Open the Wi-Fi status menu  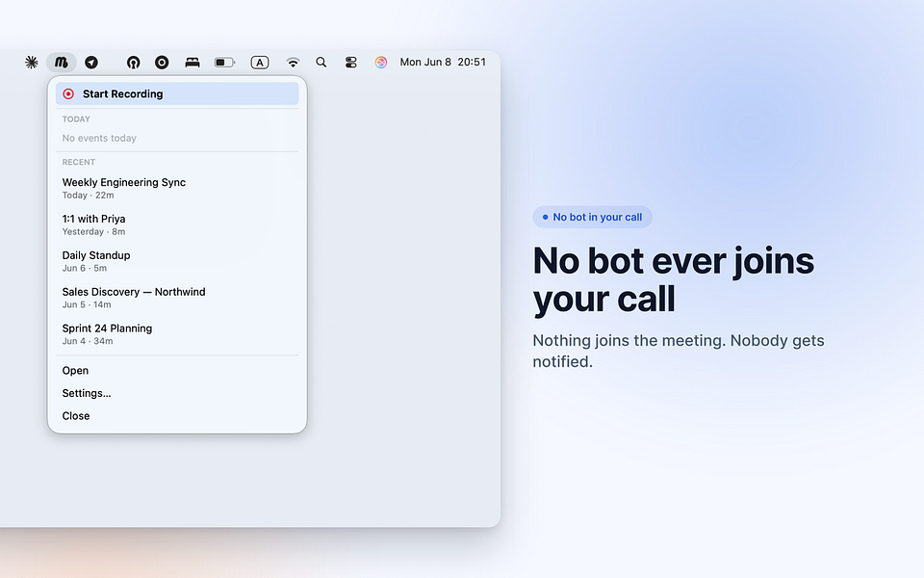[293, 62]
